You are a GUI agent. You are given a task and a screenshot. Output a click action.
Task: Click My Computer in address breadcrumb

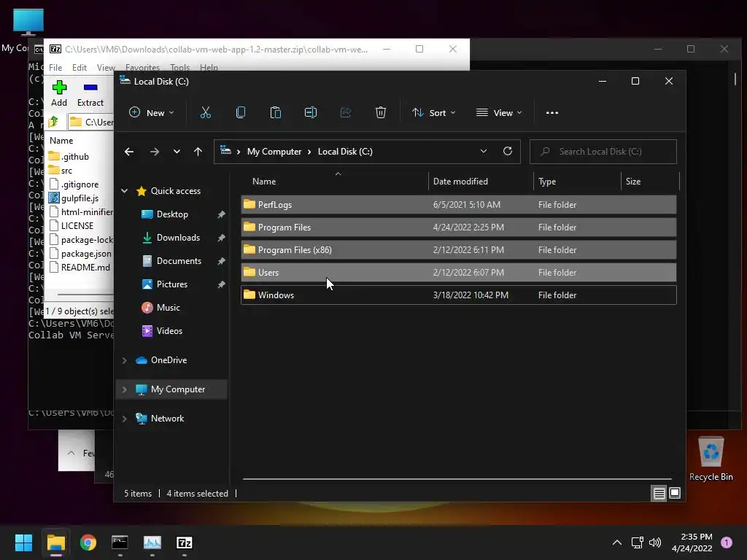[x=274, y=152]
